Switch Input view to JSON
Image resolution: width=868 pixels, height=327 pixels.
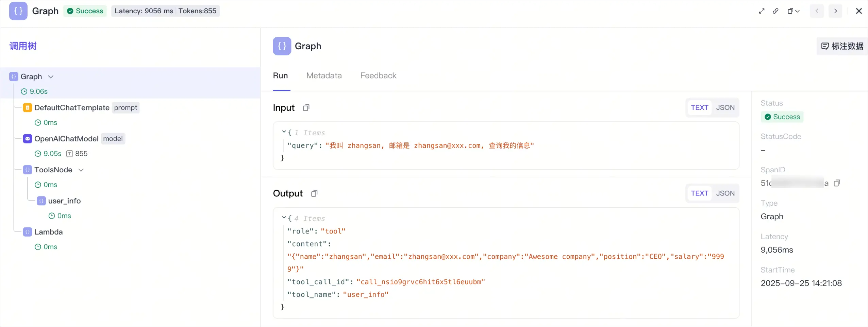tap(725, 108)
